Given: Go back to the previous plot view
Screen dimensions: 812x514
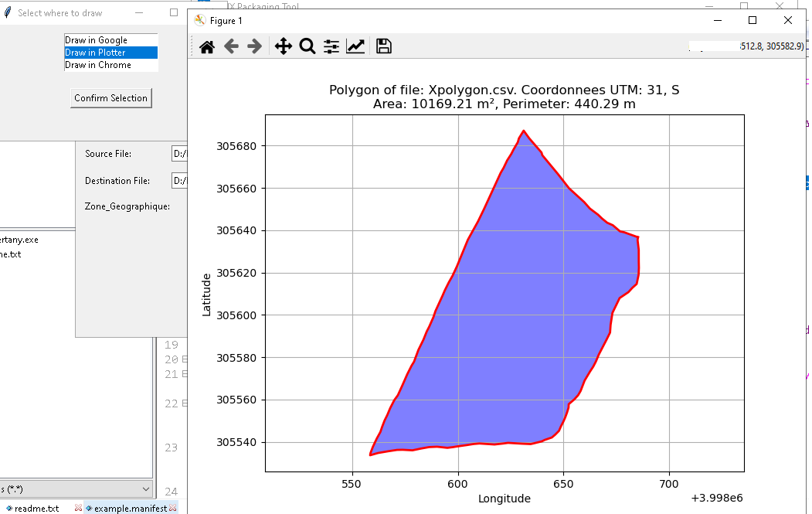Looking at the screenshot, I should click(231, 47).
